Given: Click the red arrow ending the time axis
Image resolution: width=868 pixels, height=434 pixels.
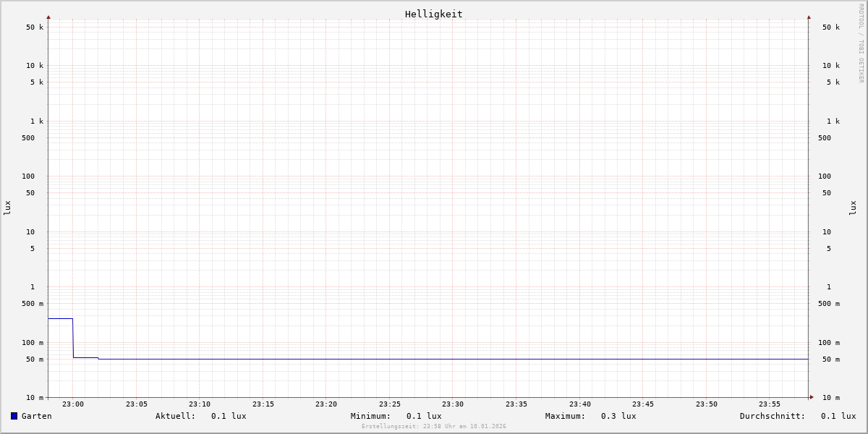Looking at the screenshot, I should tap(812, 397).
